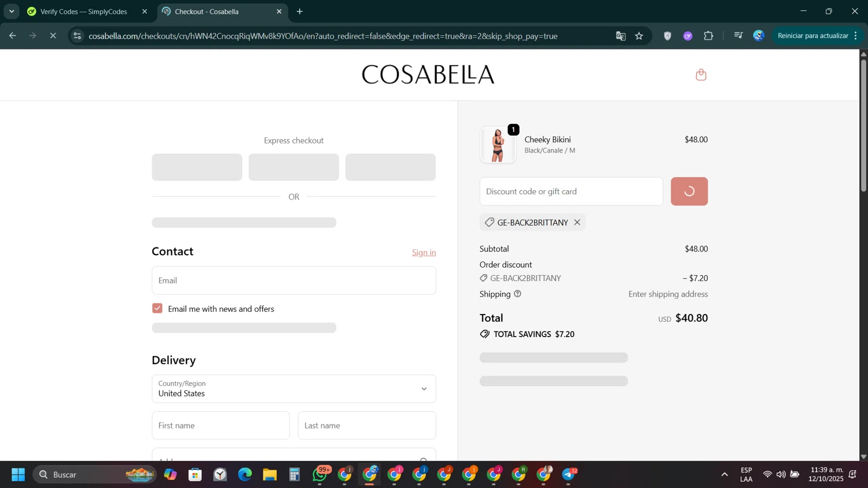Viewport: 868px width, 488px height.
Task: Open the Chrome profile avatar
Action: [x=759, y=36]
